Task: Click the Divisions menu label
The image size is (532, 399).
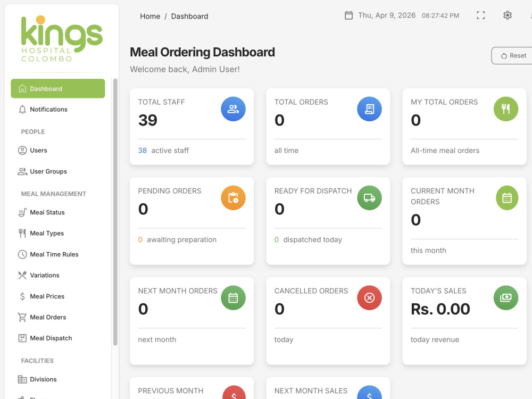Action: point(43,379)
